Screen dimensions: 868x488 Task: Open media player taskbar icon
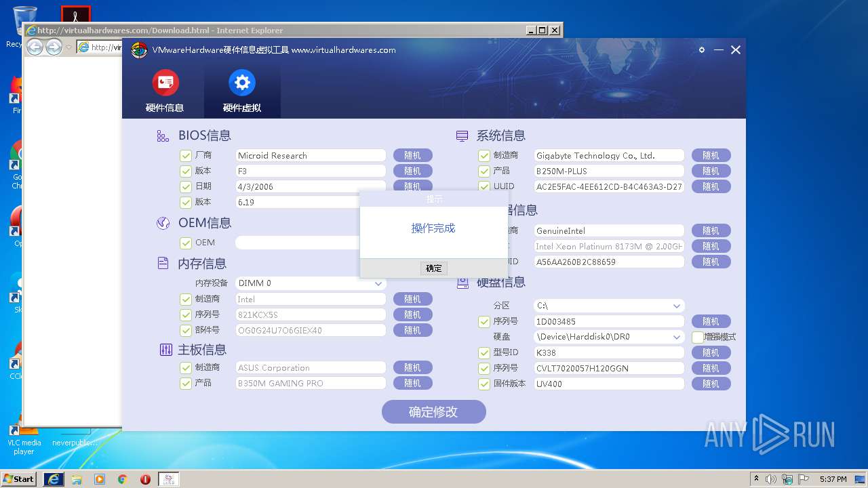[x=100, y=479]
